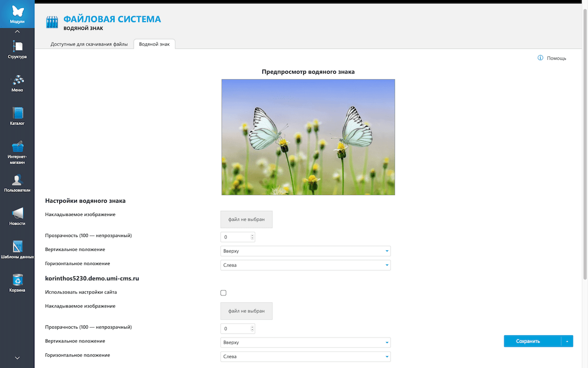This screenshot has height=368, width=588.
Task: Click the Сохранить button
Action: (x=532, y=341)
